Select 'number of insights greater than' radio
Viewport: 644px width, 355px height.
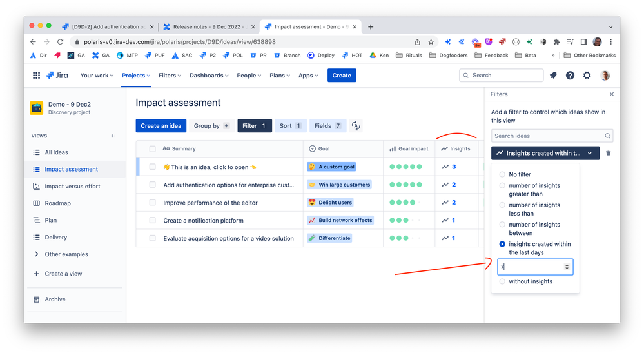click(x=502, y=185)
